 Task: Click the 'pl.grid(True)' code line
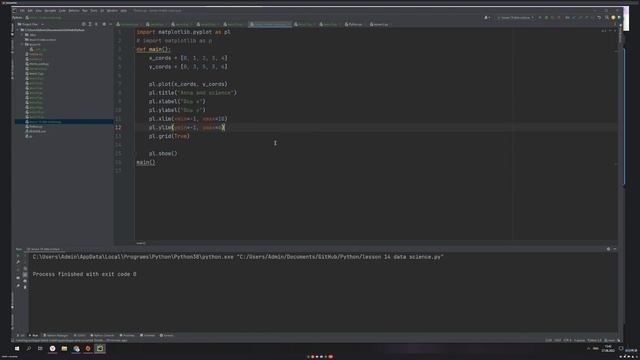(169, 136)
